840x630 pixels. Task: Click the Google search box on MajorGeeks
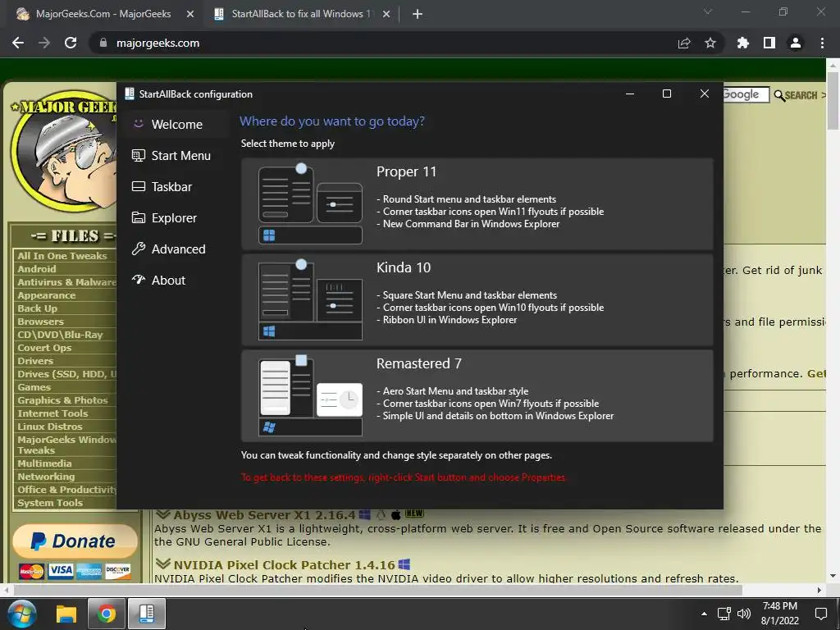(x=746, y=95)
